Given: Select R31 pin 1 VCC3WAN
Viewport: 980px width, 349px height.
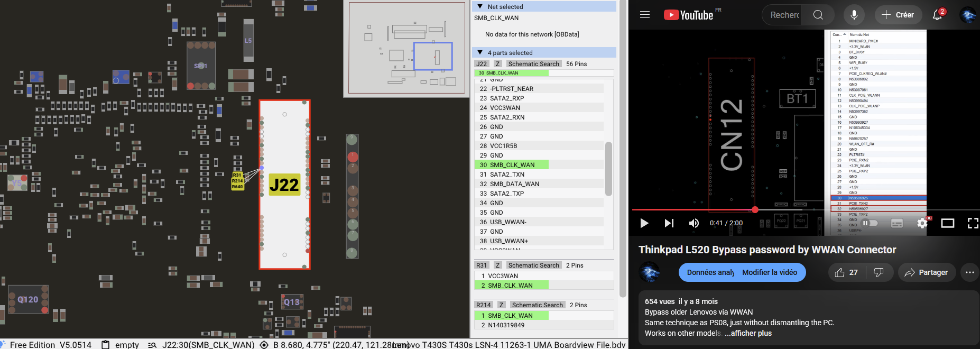Looking at the screenshot, I should click(544, 275).
